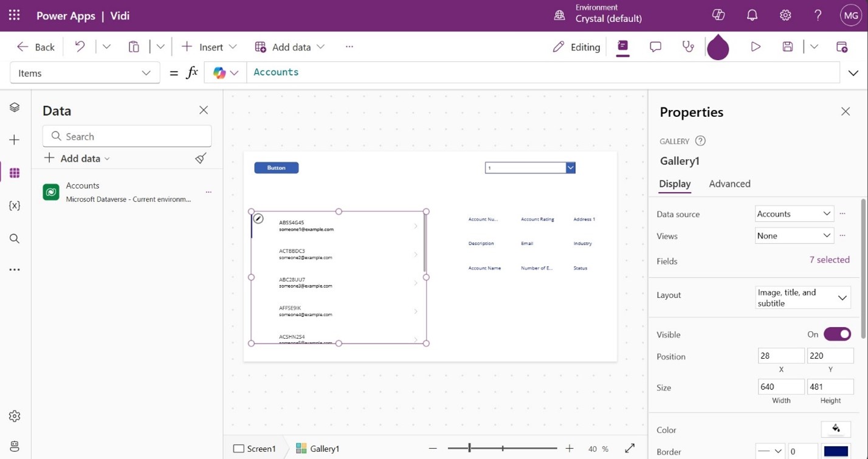This screenshot has width=868, height=459.
Task: Click the Copilot icon in header
Action: pos(718,15)
